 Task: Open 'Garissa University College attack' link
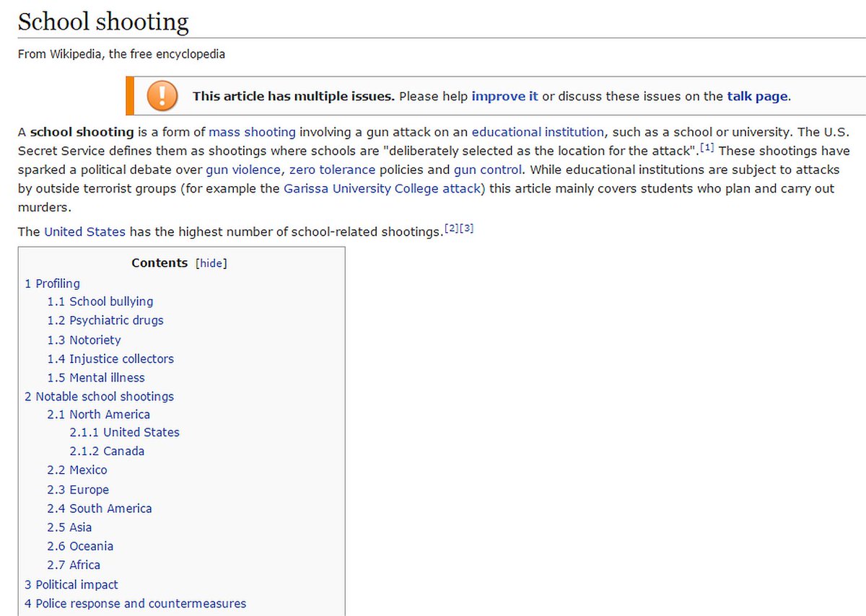382,189
